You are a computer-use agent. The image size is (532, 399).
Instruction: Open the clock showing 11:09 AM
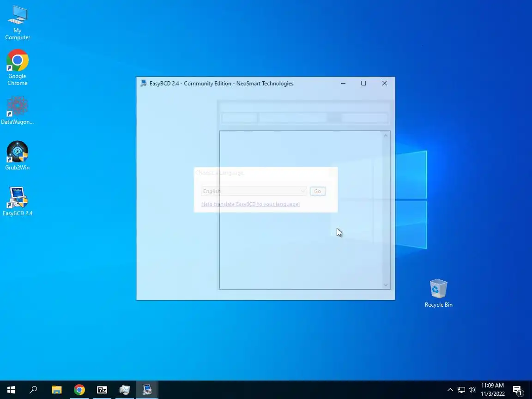(492, 390)
